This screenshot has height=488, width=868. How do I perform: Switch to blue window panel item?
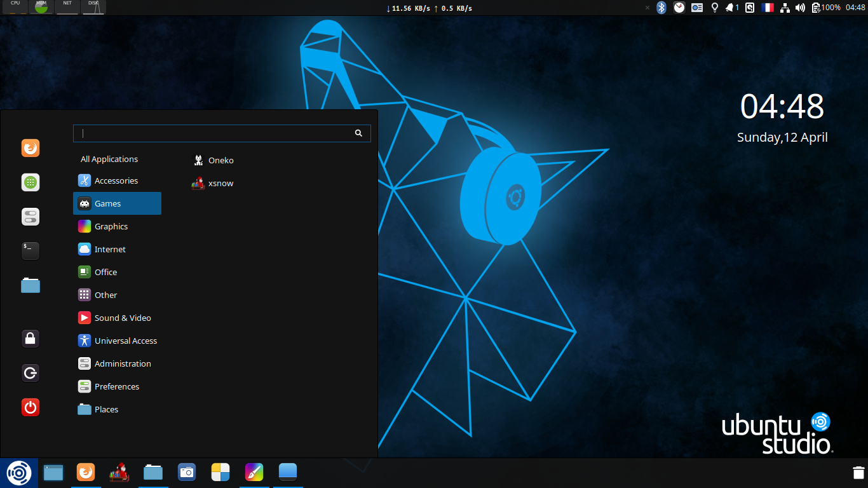pyautogui.click(x=288, y=472)
